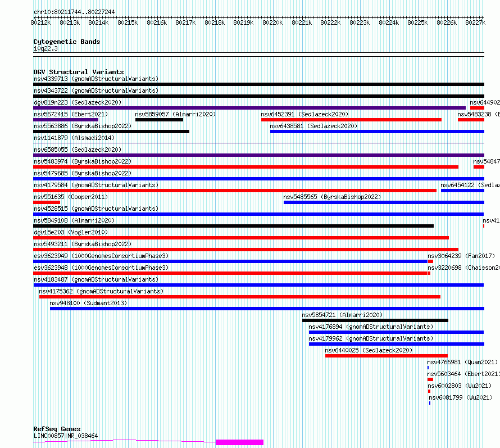Select nsv1141879 (Alsmadi2014) variant label
The image size is (500, 448).
coord(74,138)
